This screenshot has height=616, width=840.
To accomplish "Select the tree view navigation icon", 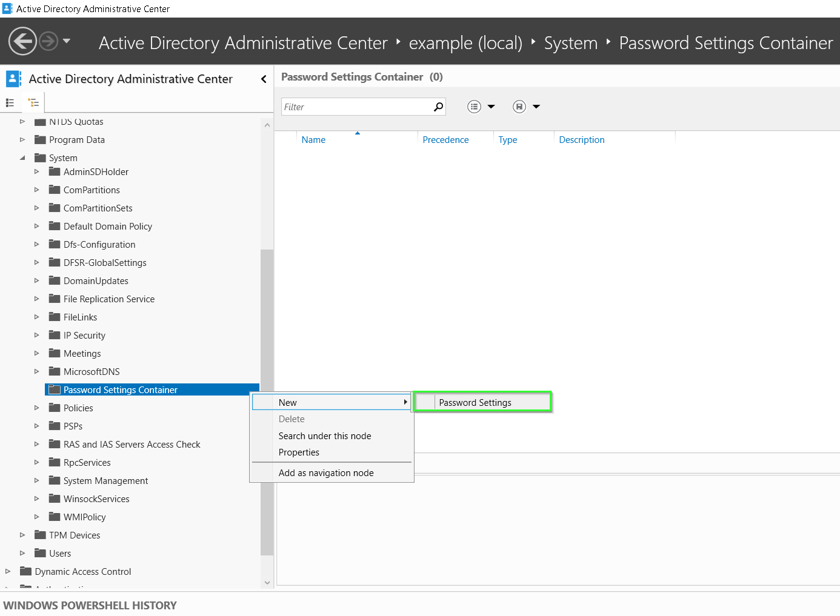I will (33, 102).
